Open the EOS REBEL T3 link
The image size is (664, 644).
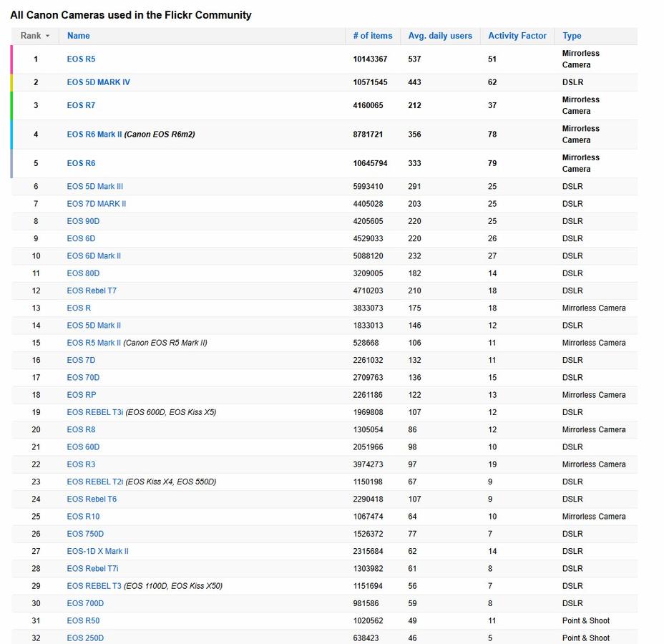[x=94, y=586]
